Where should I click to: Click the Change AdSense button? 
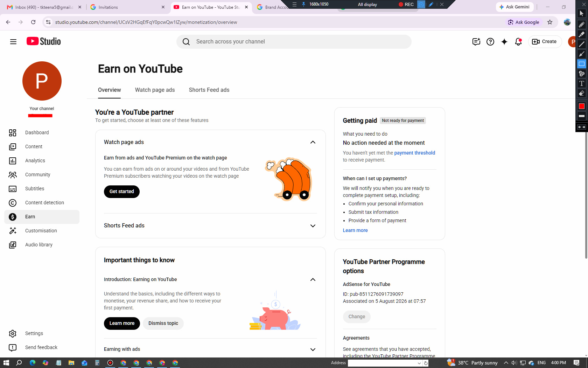357,317
